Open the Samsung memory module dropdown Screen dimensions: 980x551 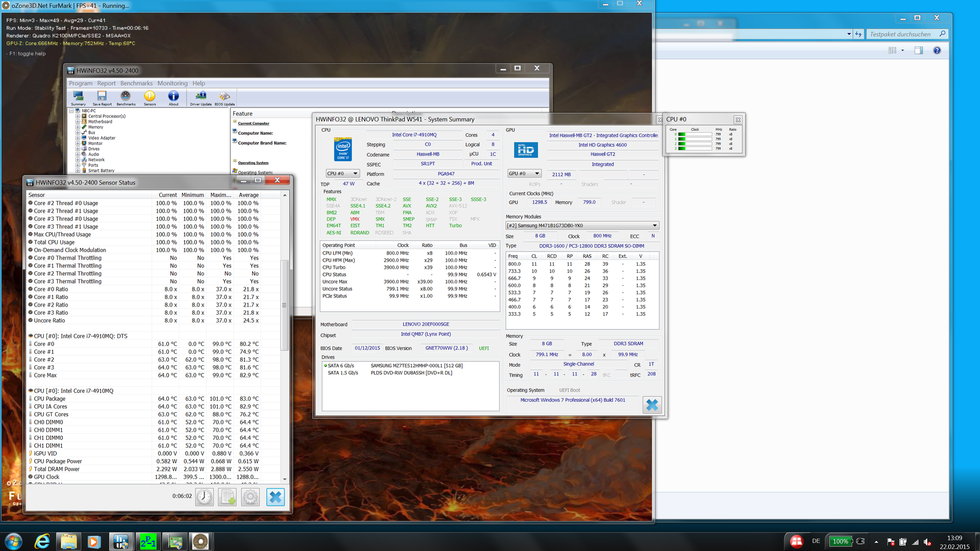pyautogui.click(x=582, y=226)
